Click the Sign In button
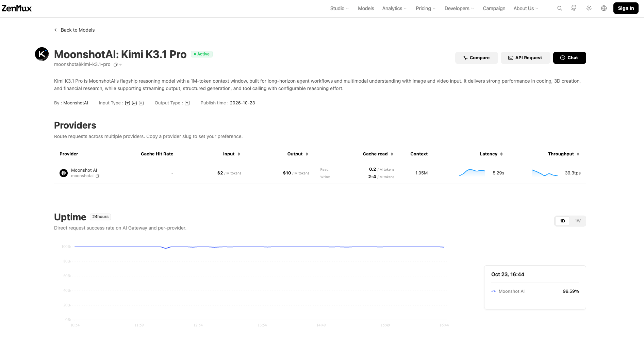Image resolution: width=644 pixels, height=337 pixels. [626, 8]
